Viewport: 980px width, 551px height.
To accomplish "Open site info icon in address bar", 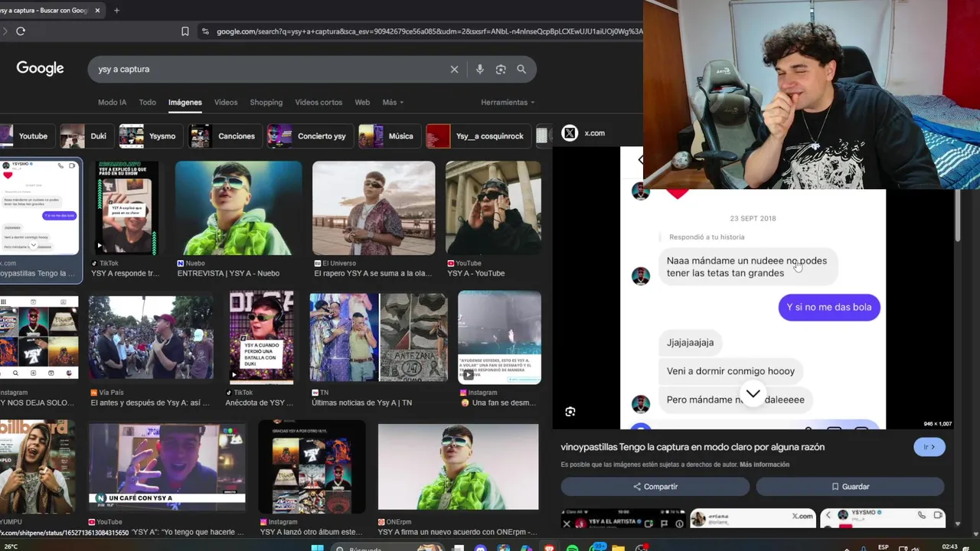I will point(205,31).
